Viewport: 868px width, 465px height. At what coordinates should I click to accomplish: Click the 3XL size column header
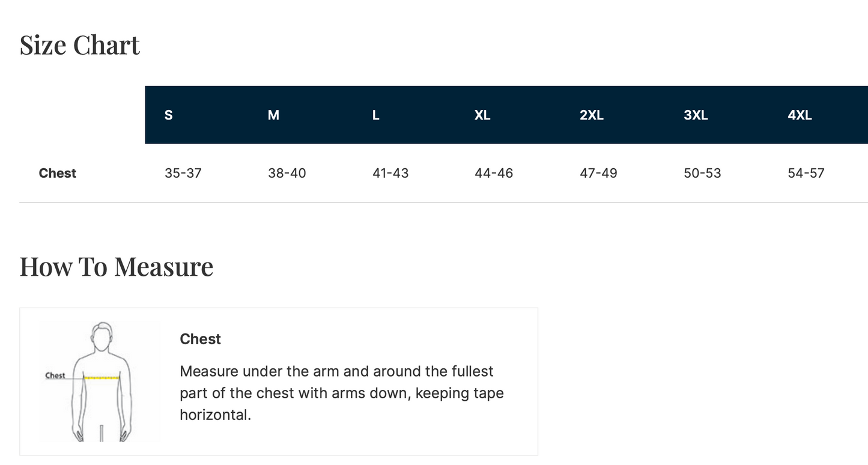696,115
